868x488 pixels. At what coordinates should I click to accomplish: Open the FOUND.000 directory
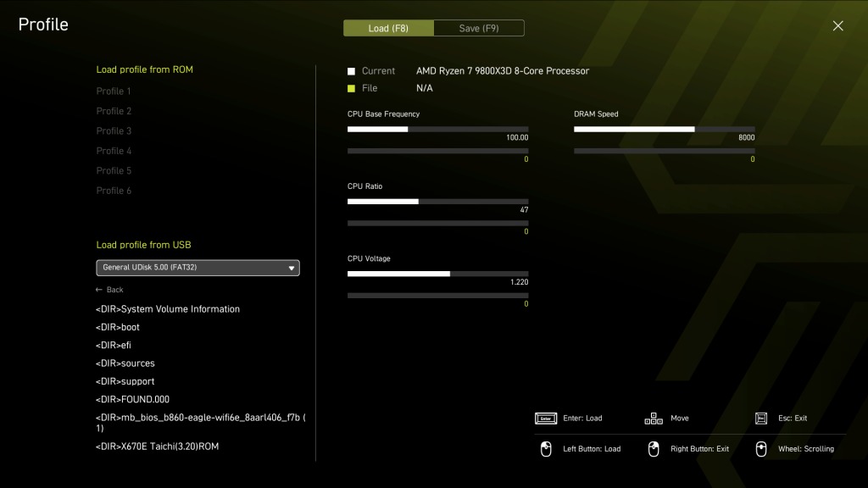[132, 400]
